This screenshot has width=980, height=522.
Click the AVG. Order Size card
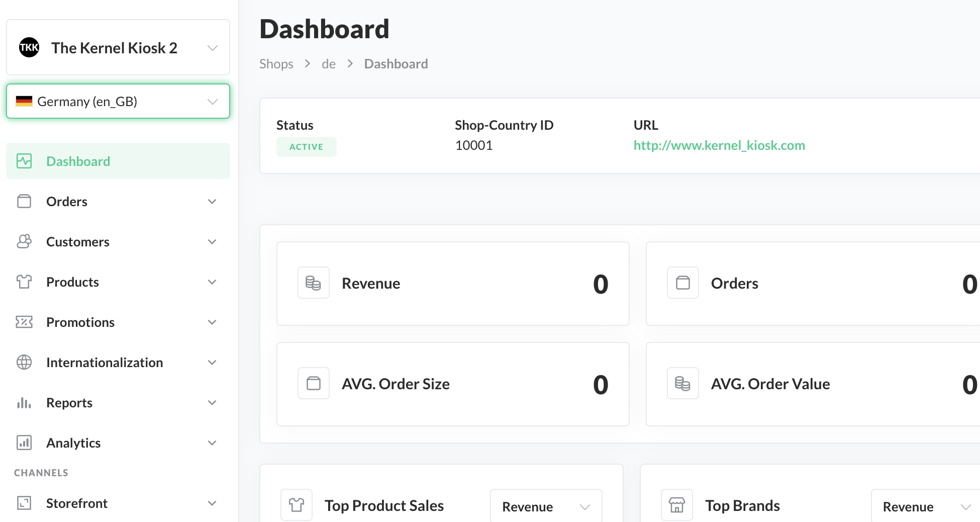(452, 384)
